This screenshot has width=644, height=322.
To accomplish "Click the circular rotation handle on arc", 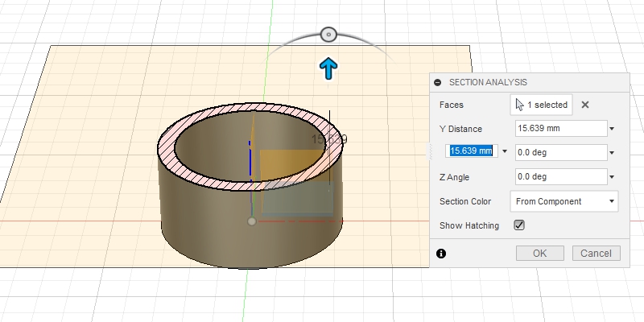I will (328, 34).
